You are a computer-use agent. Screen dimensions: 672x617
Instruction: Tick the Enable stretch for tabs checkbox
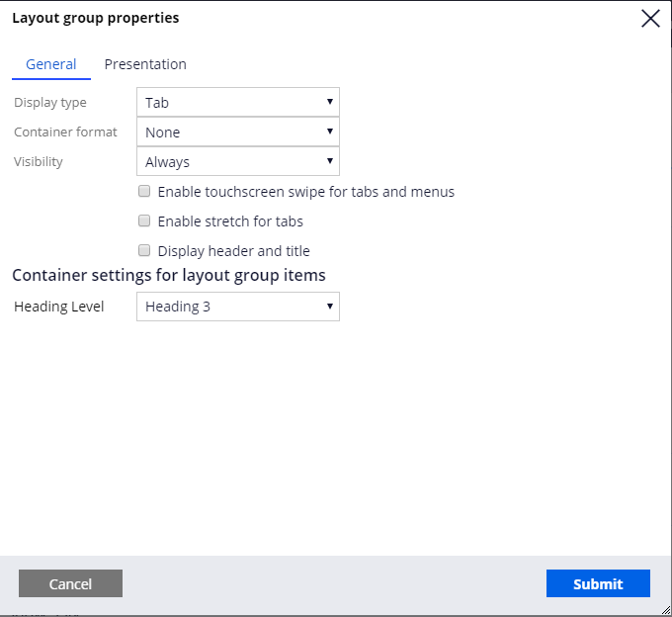(144, 220)
